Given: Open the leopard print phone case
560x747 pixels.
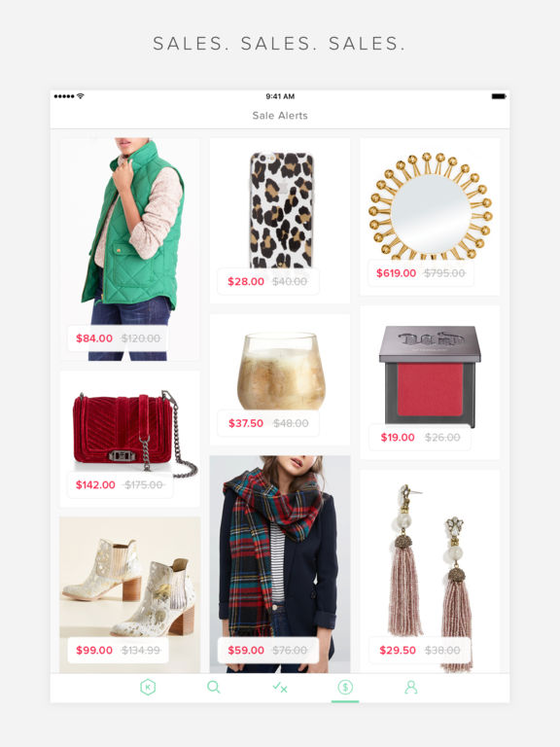Looking at the screenshot, I should coord(280,221).
